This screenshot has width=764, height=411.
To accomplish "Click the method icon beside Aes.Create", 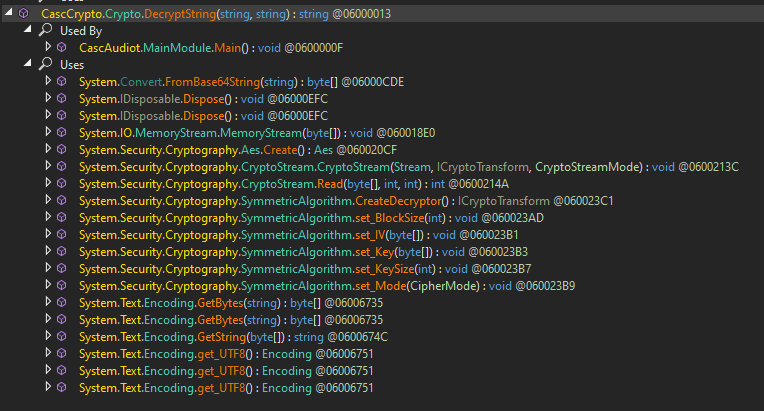I will point(62,149).
